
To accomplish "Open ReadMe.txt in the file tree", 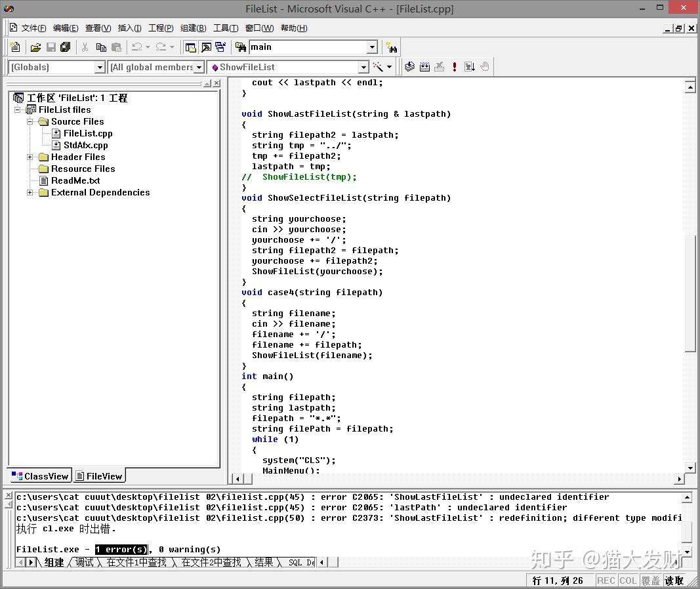I will click(x=75, y=180).
